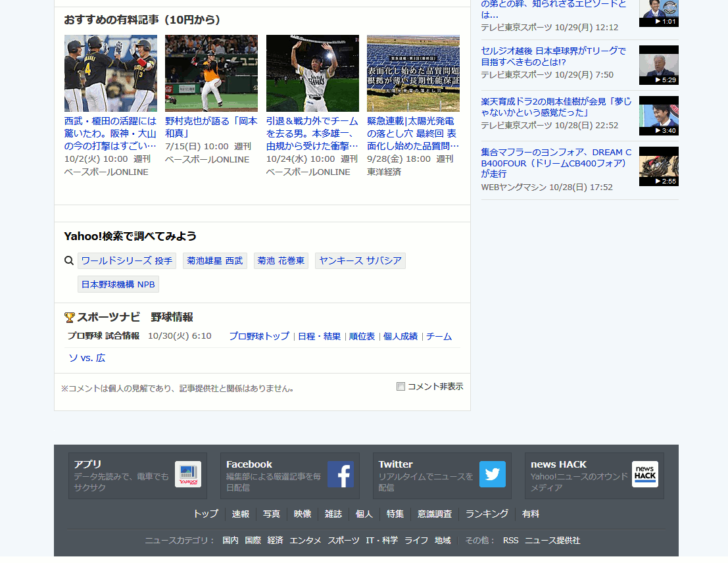
Task: Open チーム link in baseball info
Action: click(439, 336)
